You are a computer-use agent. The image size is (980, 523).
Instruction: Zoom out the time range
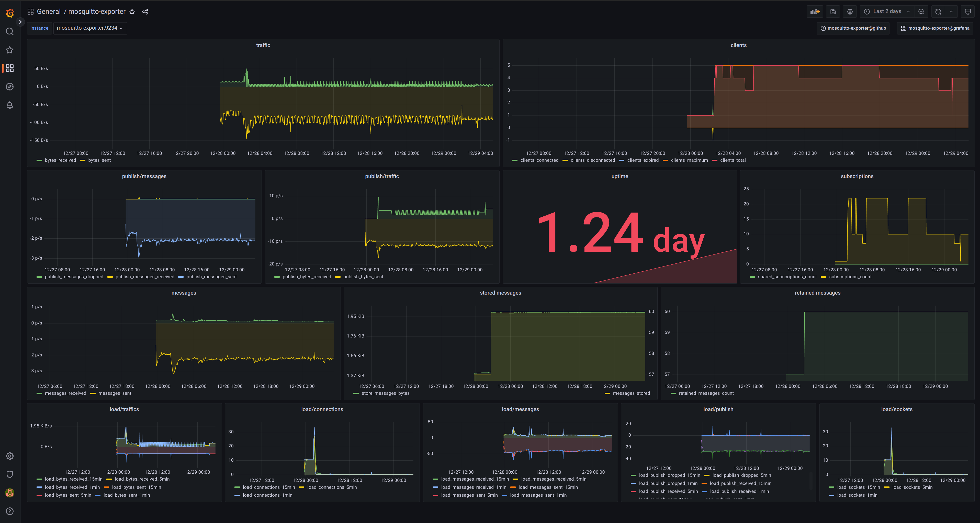[921, 11]
